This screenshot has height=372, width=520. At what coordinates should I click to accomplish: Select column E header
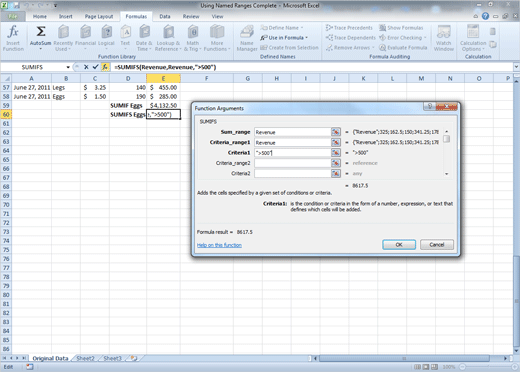(163, 78)
